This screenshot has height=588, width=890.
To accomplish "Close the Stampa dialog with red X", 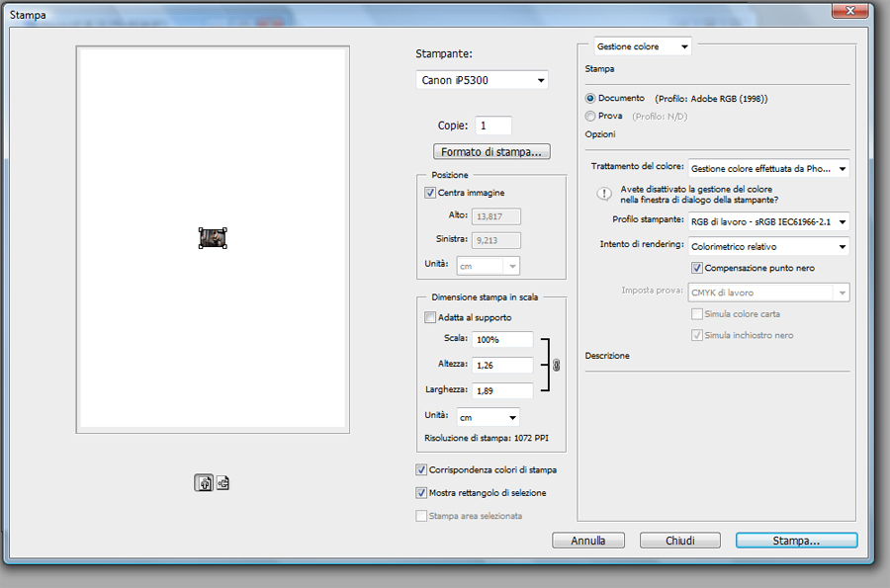I will pos(844,11).
